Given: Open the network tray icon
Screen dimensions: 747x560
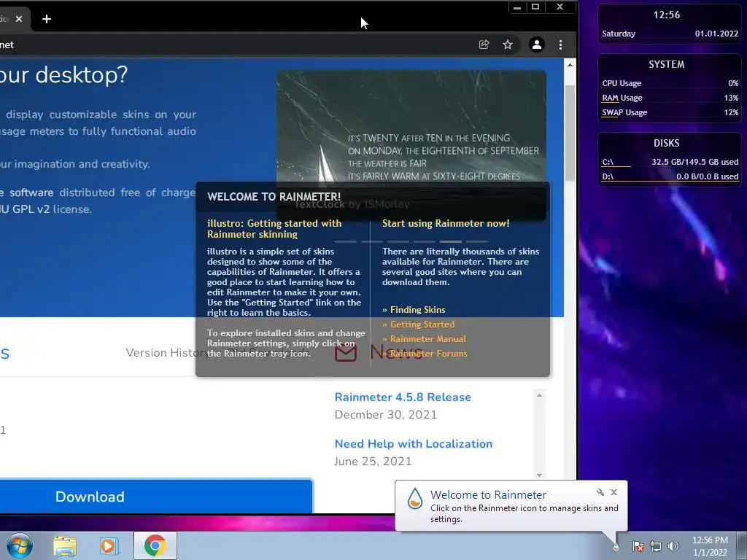Looking at the screenshot, I should coord(656,546).
